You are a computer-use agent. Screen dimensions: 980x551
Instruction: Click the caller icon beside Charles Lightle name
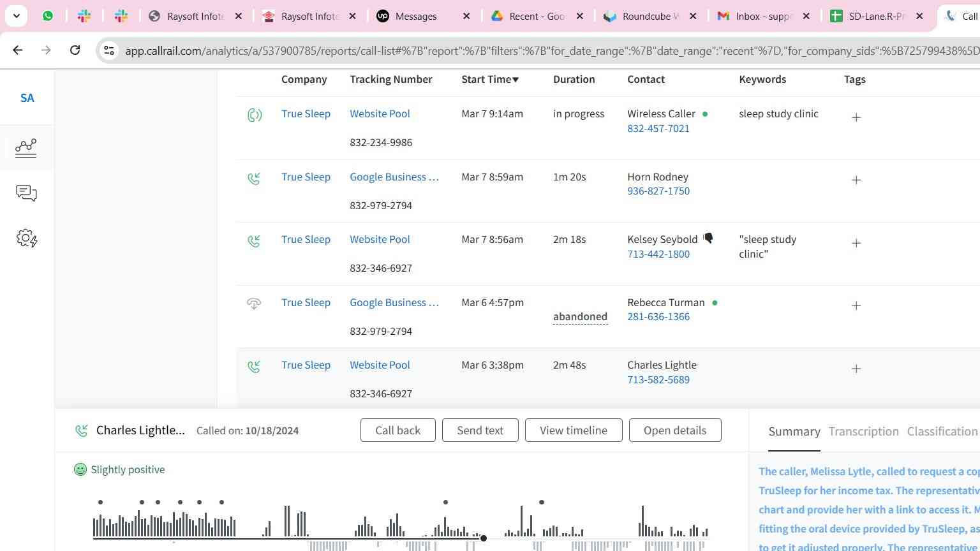82,431
